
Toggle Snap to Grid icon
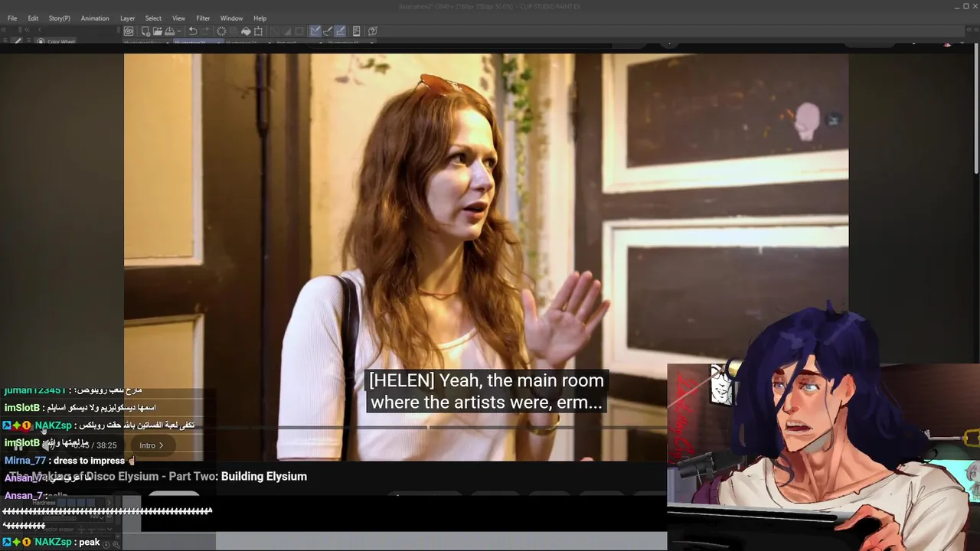[x=340, y=31]
